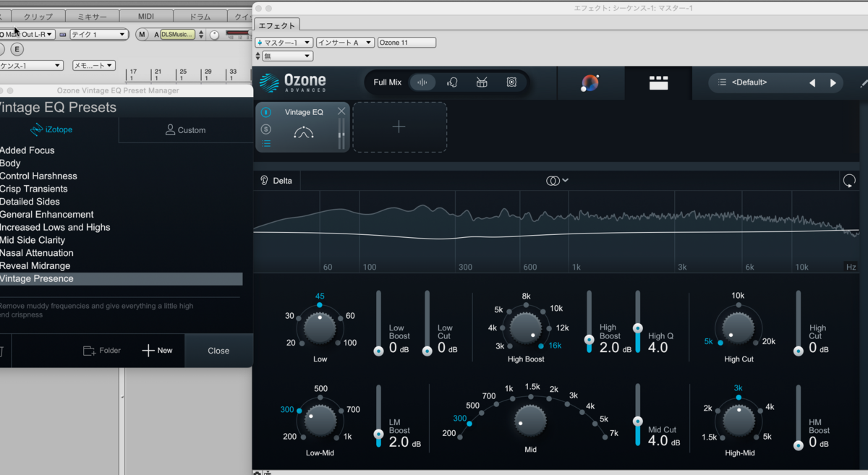Select the vocal focus head icon
Screen dimensions: 868x475
pos(453,82)
